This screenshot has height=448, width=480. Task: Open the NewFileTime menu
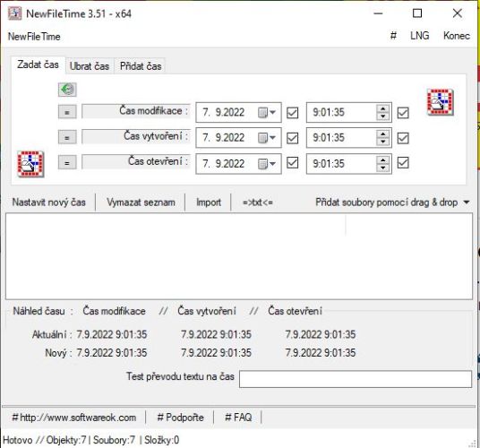click(x=34, y=37)
